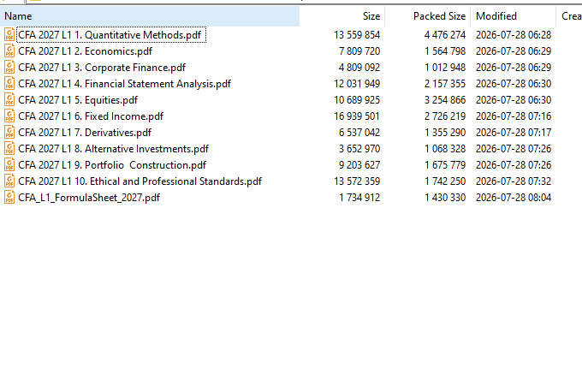582x392 pixels.
Task: Click PDF icon for Ethical and Professional Standards file
Action: tap(9, 181)
